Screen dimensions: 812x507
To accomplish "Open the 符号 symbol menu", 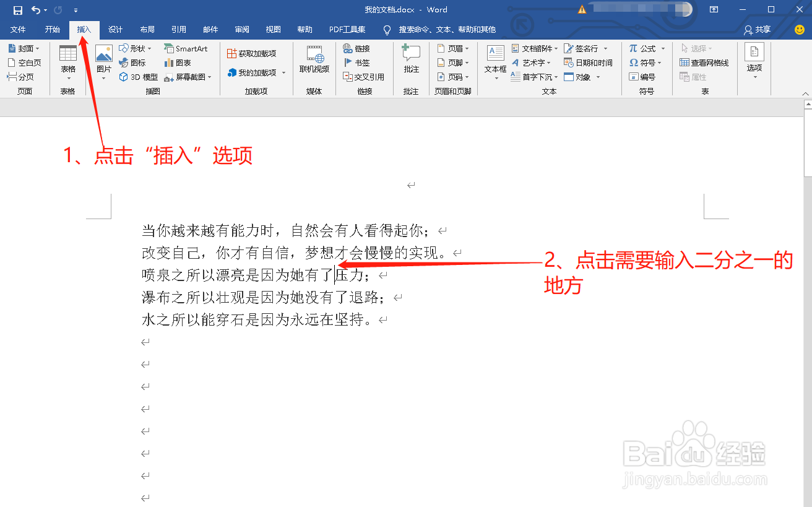I will coord(646,63).
